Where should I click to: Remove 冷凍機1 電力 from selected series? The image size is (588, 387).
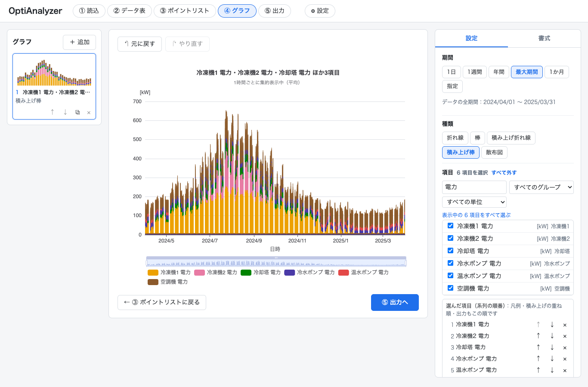(565, 325)
